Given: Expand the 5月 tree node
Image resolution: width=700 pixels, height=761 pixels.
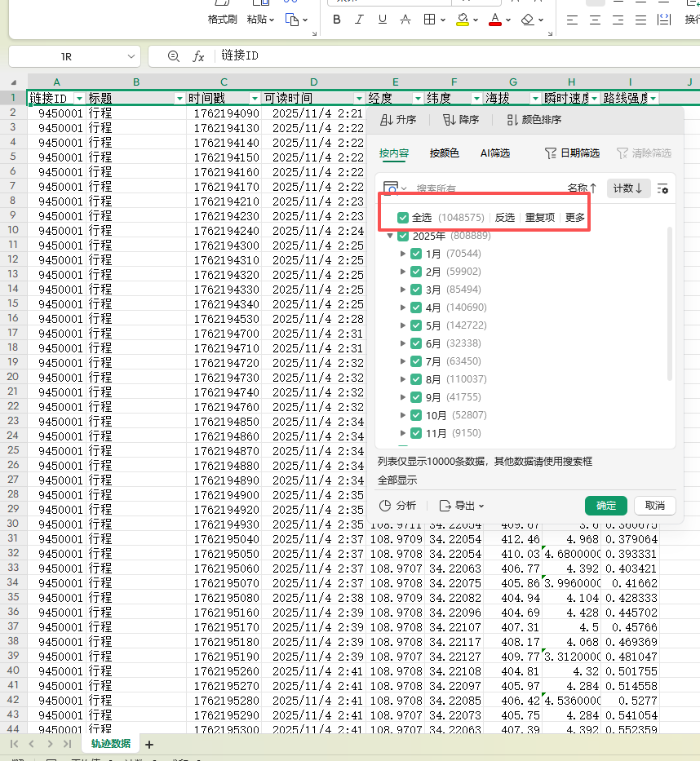Looking at the screenshot, I should pos(403,325).
